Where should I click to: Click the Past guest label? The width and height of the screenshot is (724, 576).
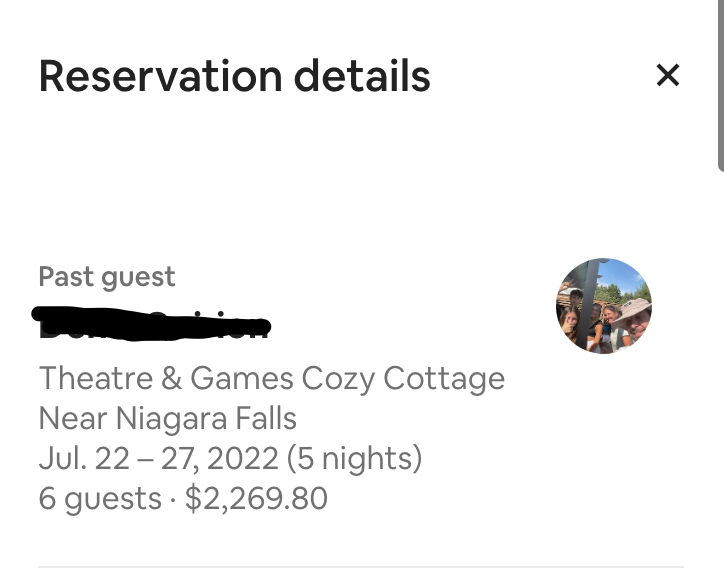point(107,277)
